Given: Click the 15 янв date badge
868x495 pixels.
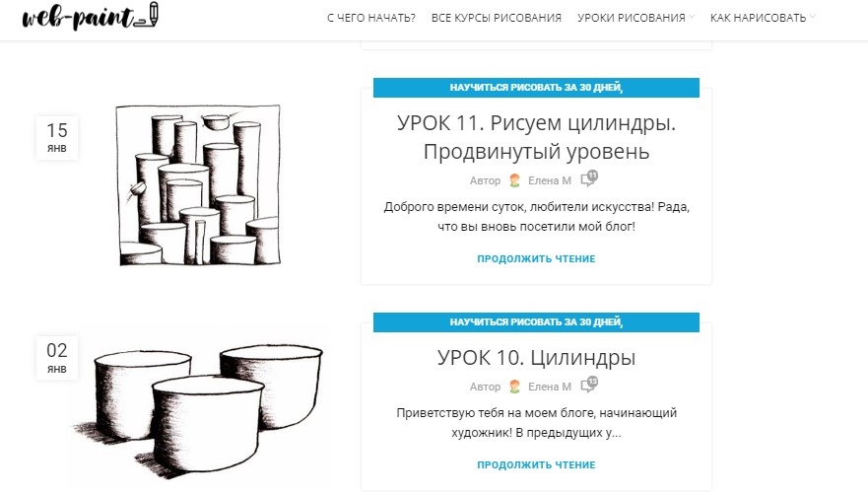Looking at the screenshot, I should 57,137.
